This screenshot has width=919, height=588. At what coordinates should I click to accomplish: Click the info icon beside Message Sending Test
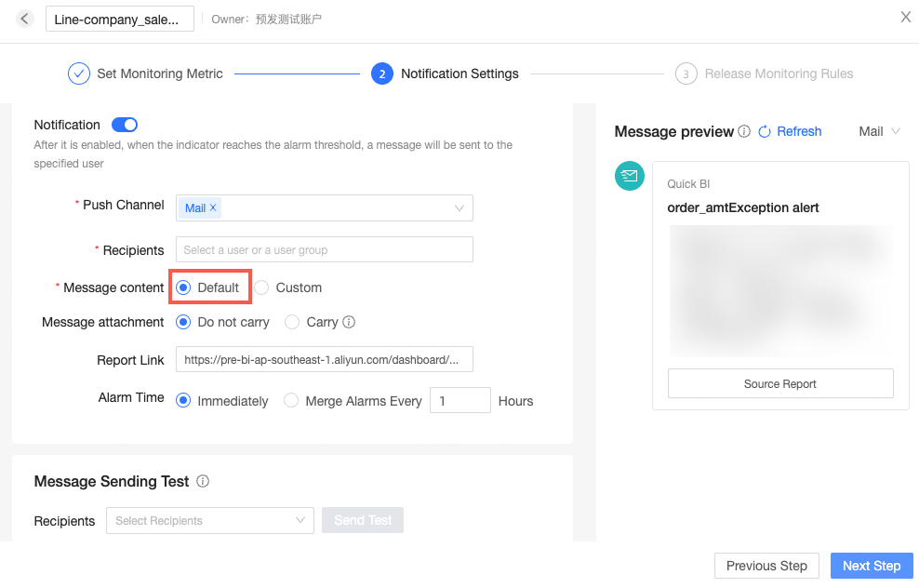[x=204, y=482]
